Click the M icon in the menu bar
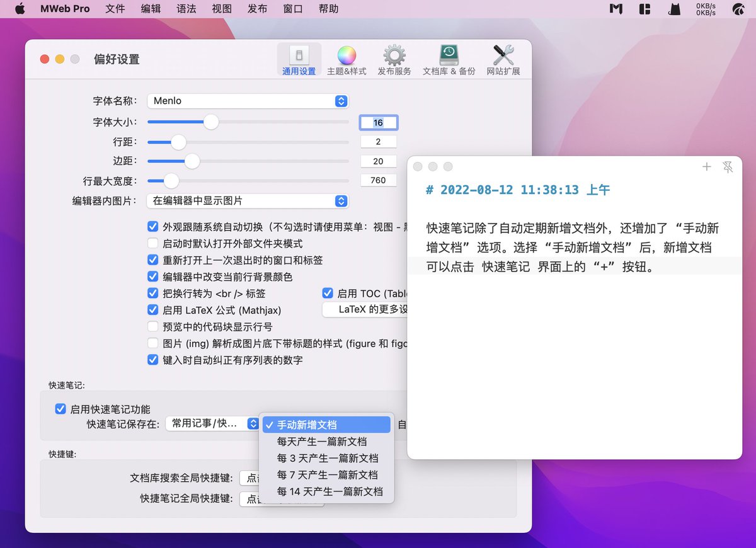This screenshot has height=548, width=756. [616, 9]
